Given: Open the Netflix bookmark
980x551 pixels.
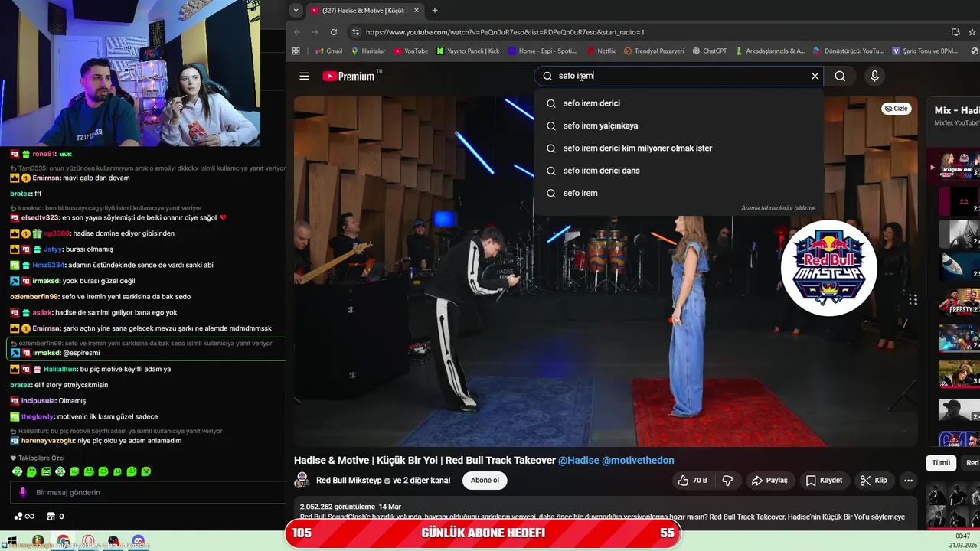Looking at the screenshot, I should pyautogui.click(x=600, y=51).
